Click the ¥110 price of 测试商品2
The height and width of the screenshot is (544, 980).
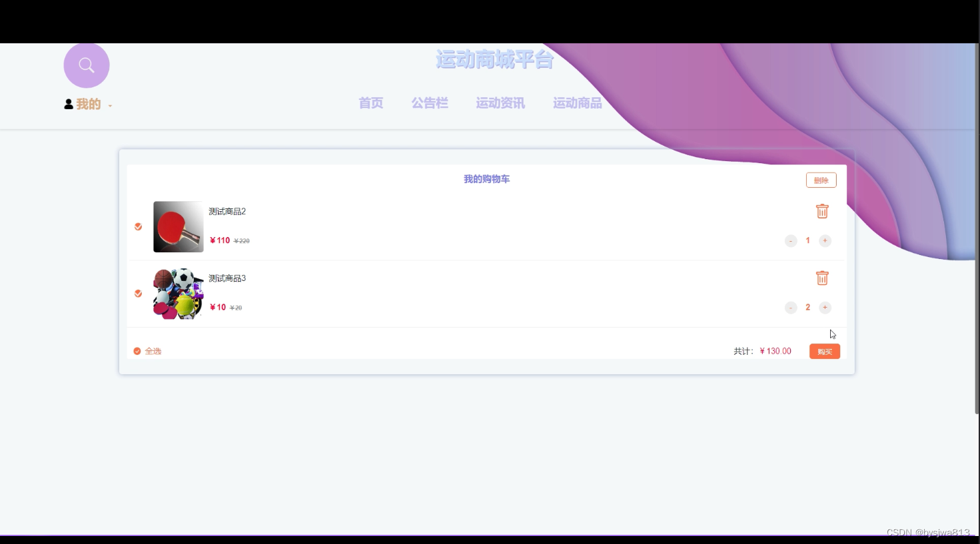click(x=220, y=240)
